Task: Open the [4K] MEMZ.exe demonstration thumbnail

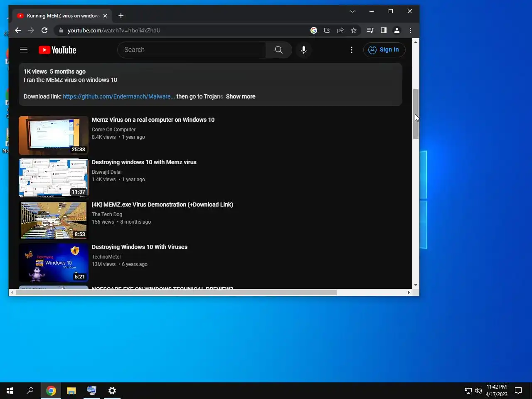Action: point(54,220)
